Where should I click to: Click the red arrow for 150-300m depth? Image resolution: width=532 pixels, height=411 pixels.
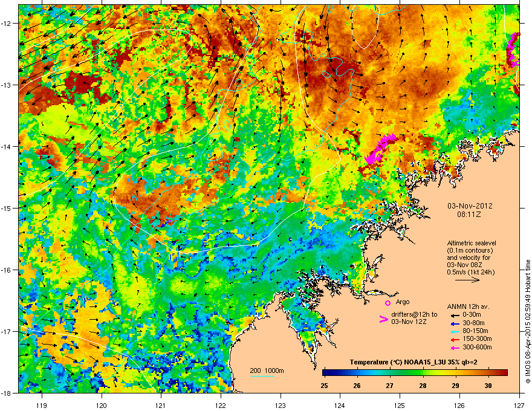click(455, 340)
